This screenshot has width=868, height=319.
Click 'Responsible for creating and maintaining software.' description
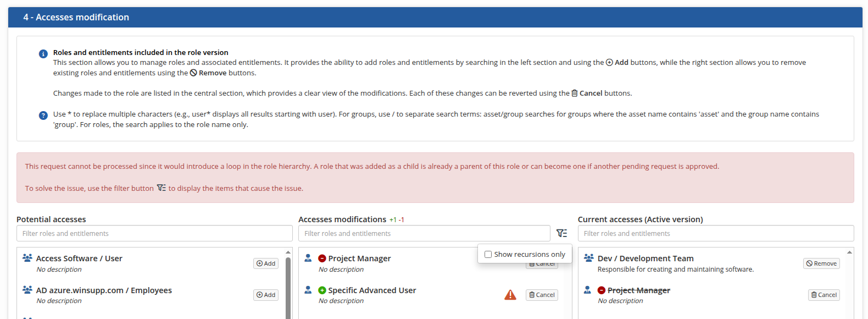click(676, 269)
